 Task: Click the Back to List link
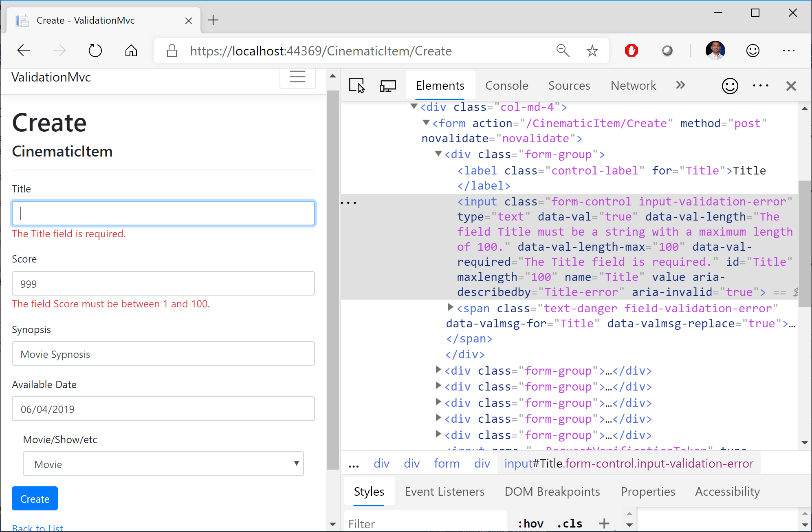click(37, 527)
